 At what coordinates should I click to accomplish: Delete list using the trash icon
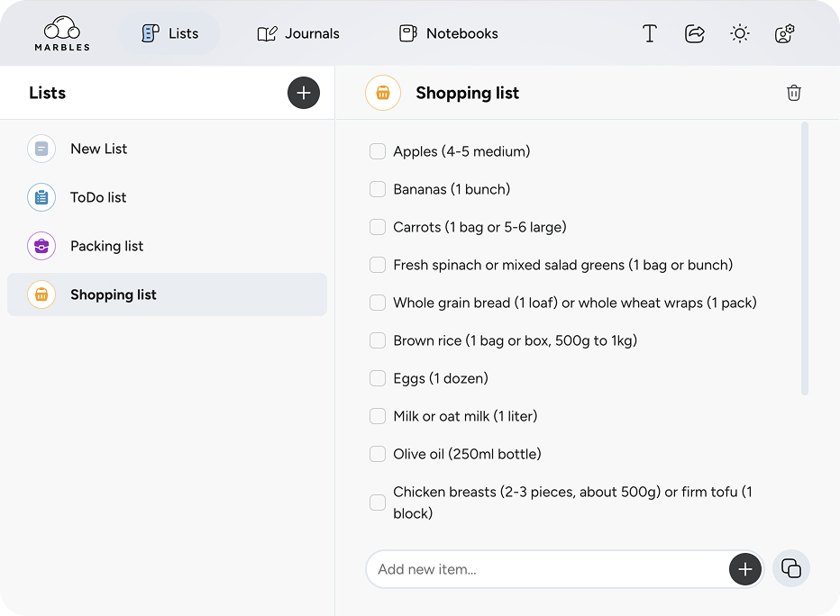tap(793, 93)
